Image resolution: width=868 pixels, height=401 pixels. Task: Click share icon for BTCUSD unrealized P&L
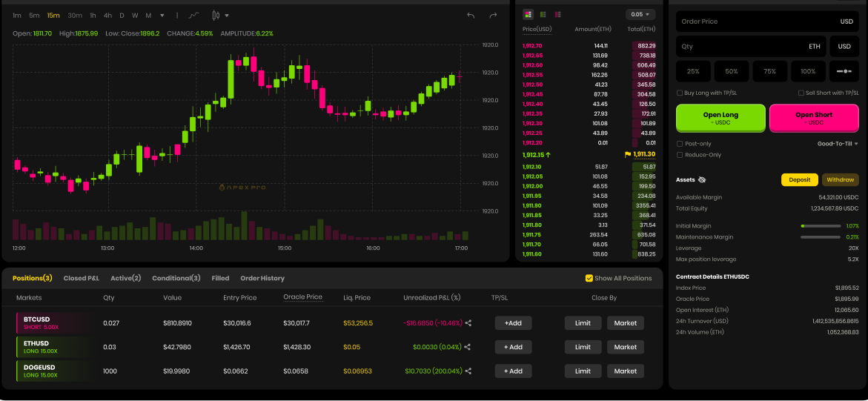pos(468,323)
